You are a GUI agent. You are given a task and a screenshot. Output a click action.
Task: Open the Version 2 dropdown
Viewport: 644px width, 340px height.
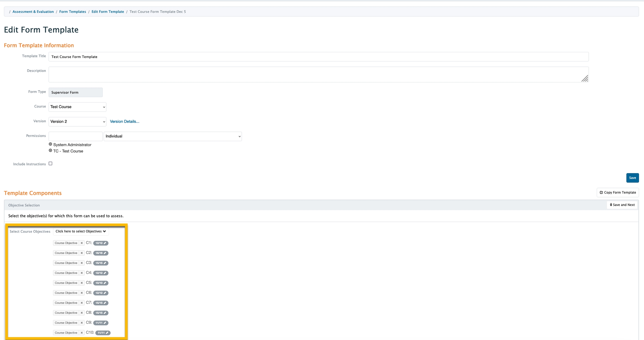click(77, 122)
